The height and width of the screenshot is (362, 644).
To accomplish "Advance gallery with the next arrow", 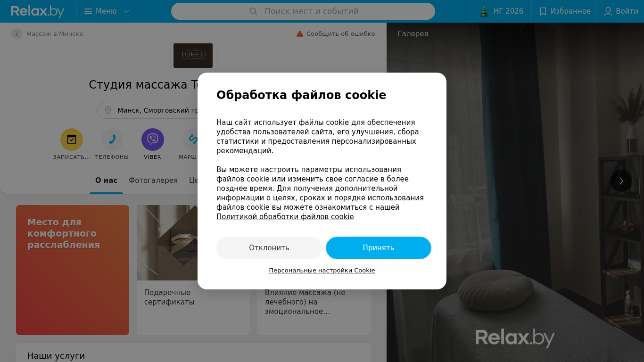I will [x=621, y=181].
